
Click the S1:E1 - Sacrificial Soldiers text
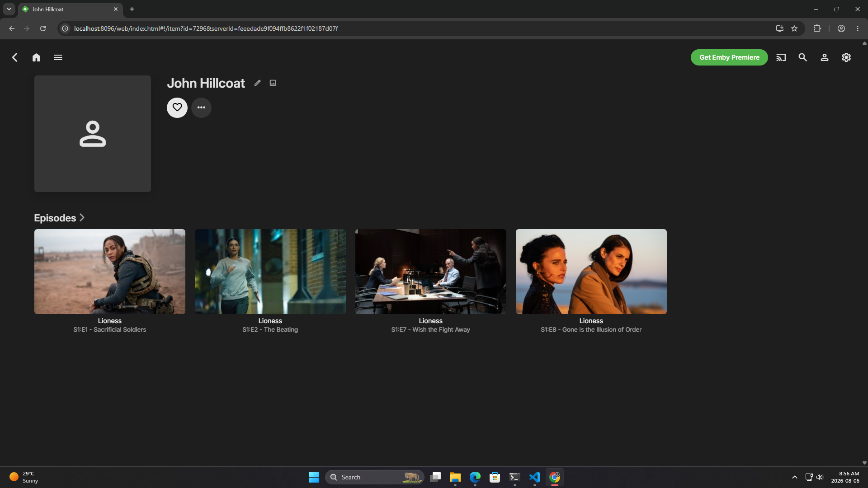[110, 330]
